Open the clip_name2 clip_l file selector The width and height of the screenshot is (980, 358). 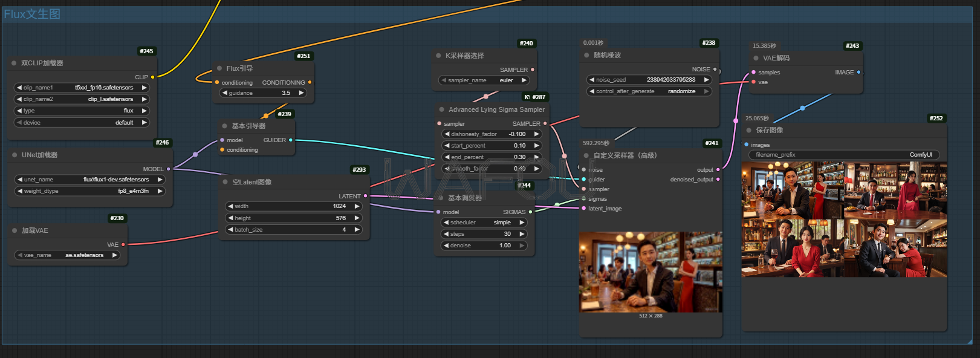pos(82,99)
